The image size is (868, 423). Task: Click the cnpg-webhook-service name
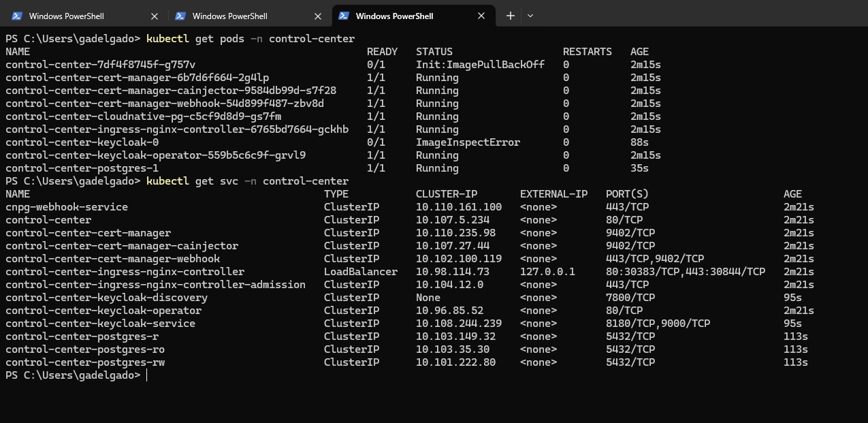[x=67, y=207]
